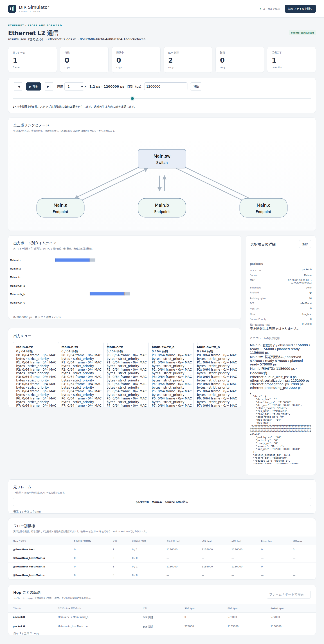Click 解除 to clear selection details
Image resolution: width=324 pixels, height=644 pixels.
305,244
